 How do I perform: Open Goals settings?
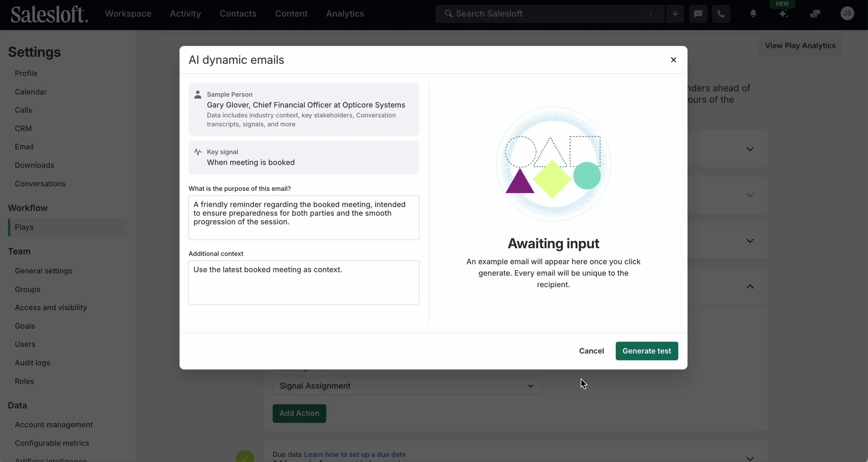tap(25, 326)
